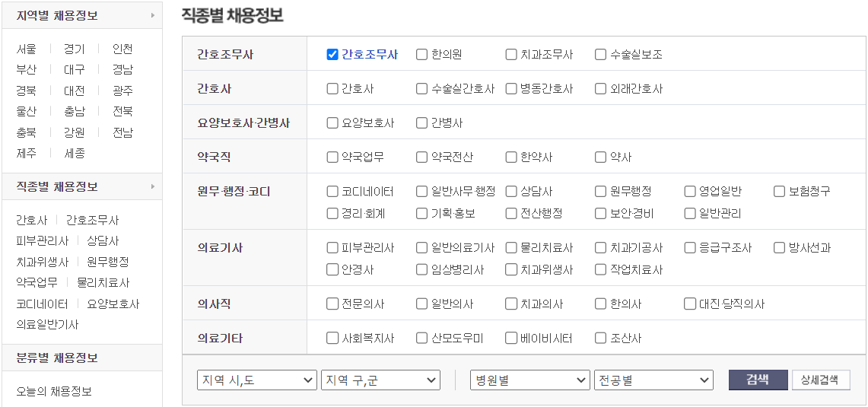Check the 약국전산 checkbox
Viewport: 868px width, 407px height.
[x=421, y=157]
